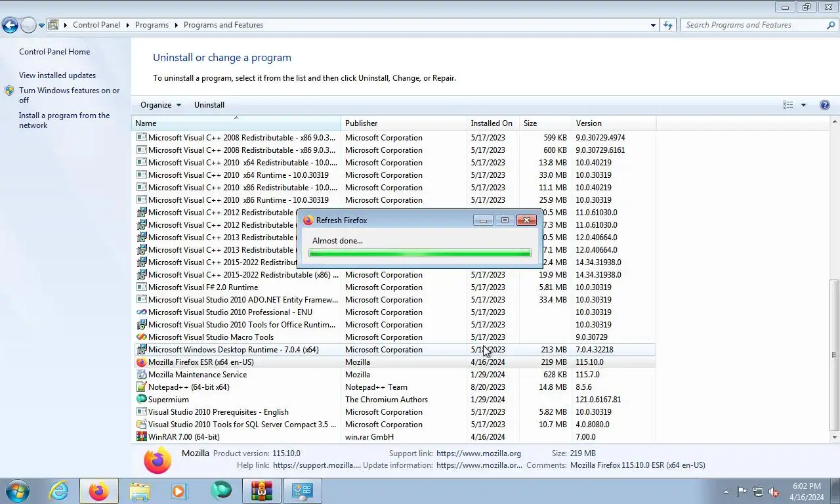Expand address bar history dropdown
Image resolution: width=840 pixels, height=504 pixels.
point(653,25)
